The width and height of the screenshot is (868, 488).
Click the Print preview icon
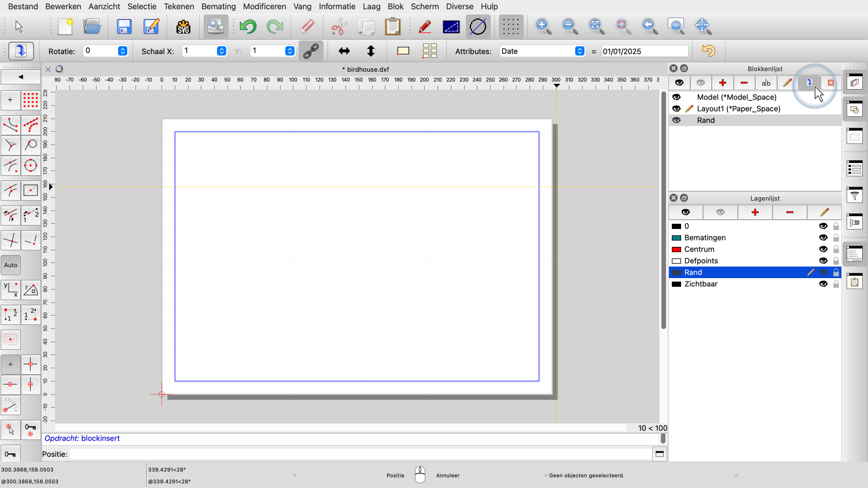pos(216,27)
